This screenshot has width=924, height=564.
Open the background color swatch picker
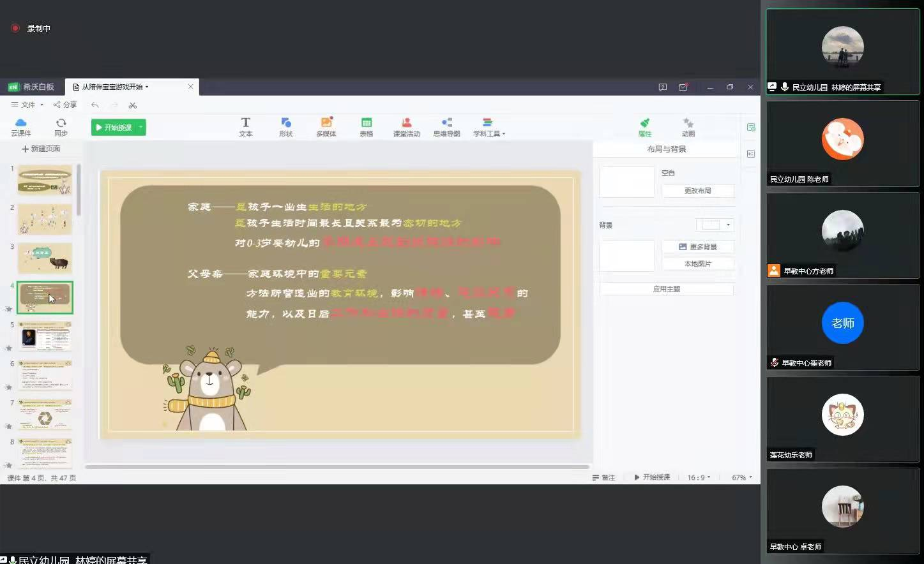715,225
